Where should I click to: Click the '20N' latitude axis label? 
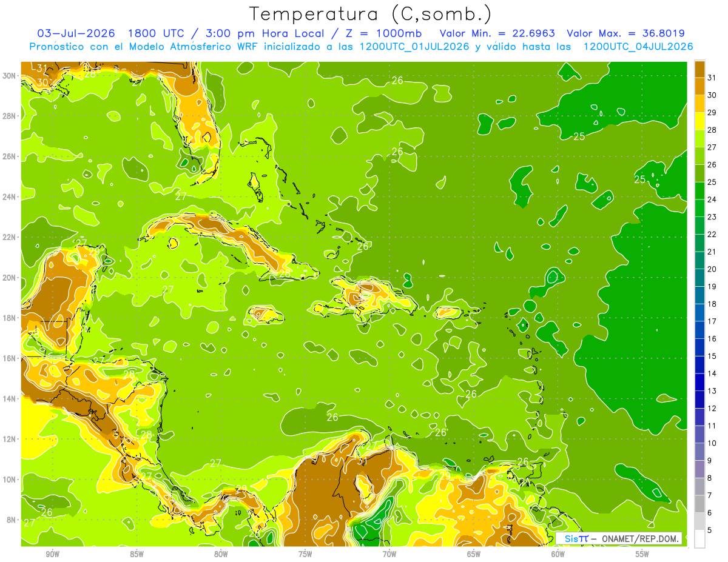[9, 278]
